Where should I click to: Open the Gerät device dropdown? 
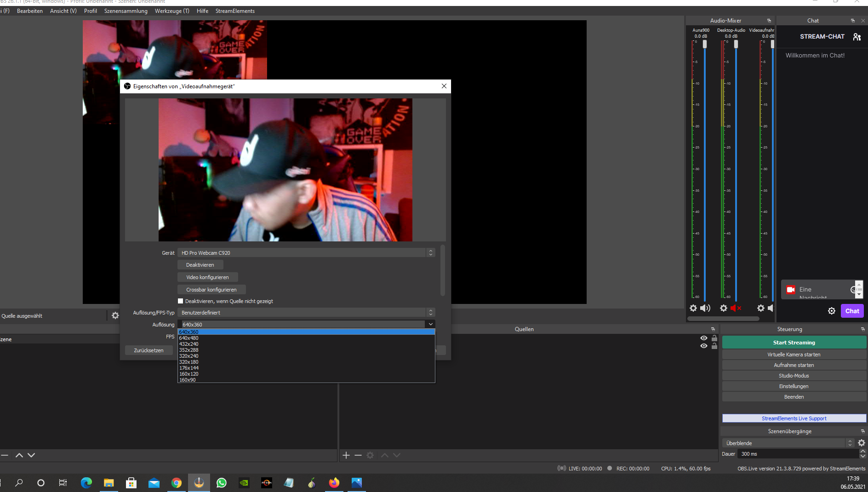pyautogui.click(x=306, y=253)
